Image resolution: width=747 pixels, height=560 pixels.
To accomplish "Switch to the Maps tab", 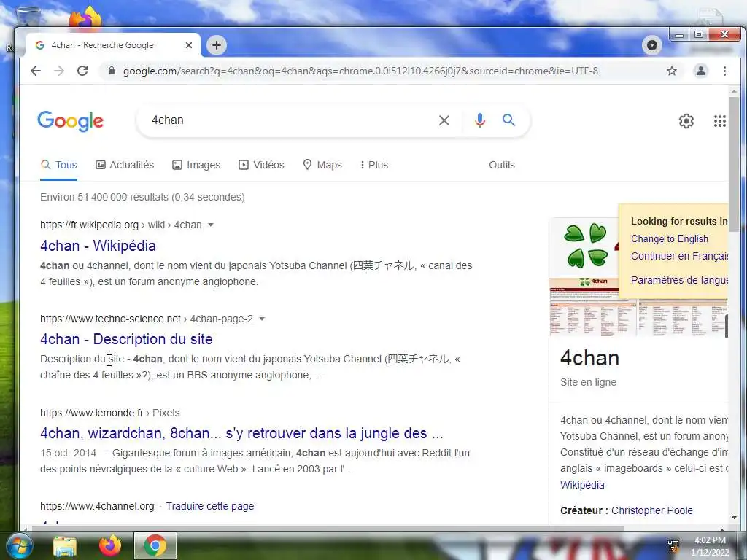I will click(322, 165).
